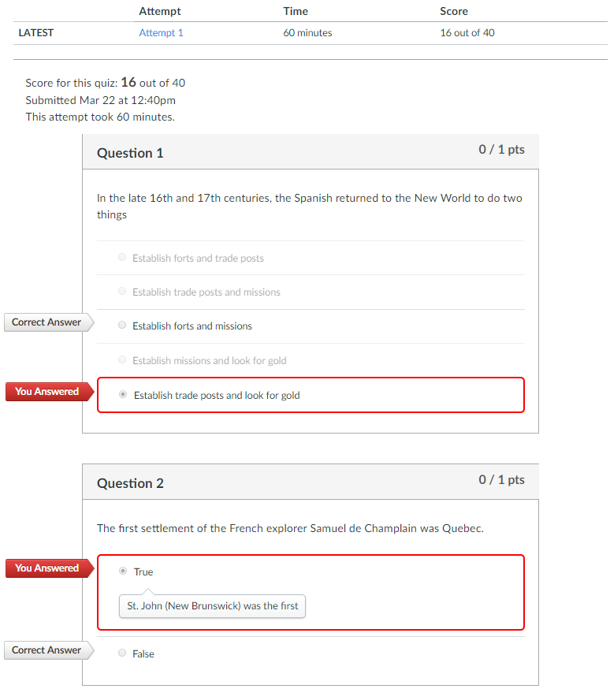Select the False radio button
This screenshot has width=610, height=700.
pos(122,653)
